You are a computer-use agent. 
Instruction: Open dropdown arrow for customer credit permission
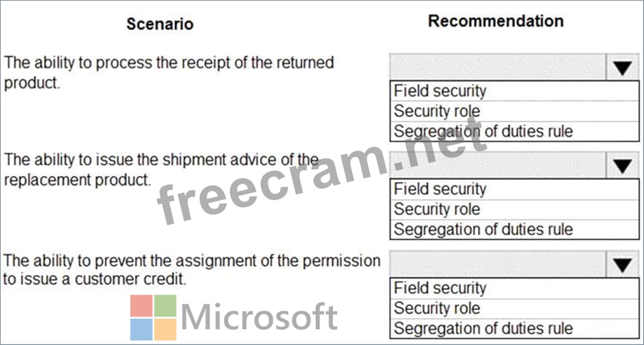coord(622,265)
